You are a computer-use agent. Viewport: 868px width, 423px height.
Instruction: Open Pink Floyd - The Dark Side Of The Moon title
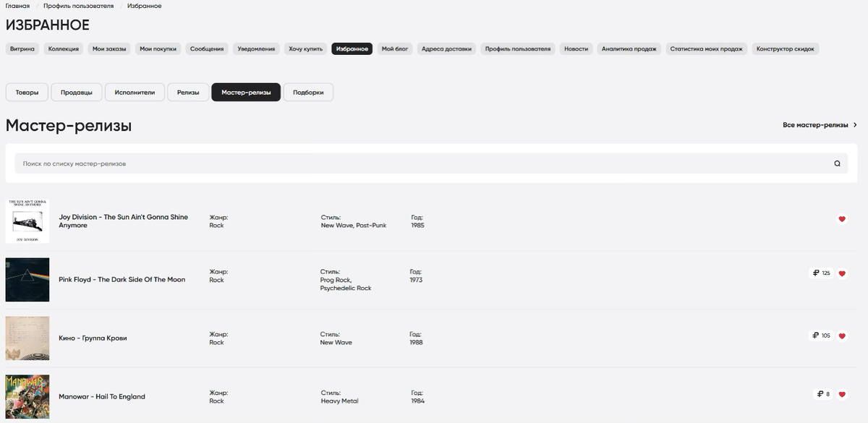click(122, 280)
